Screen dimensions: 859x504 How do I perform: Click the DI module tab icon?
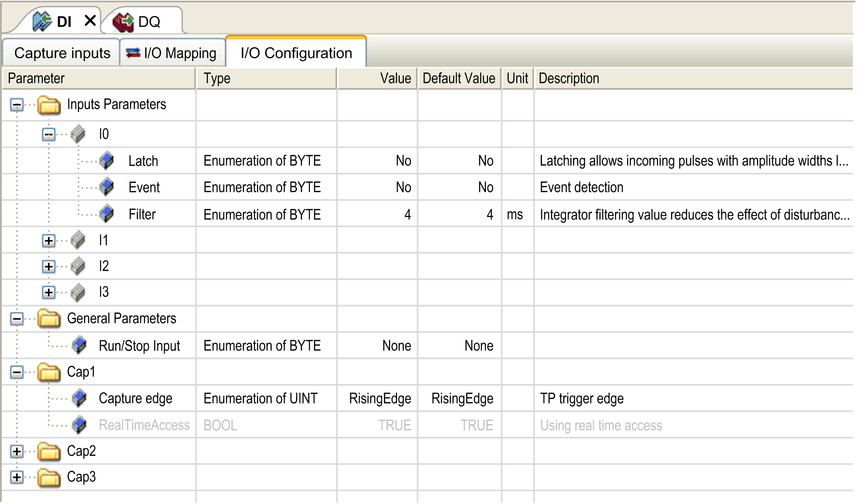click(42, 21)
